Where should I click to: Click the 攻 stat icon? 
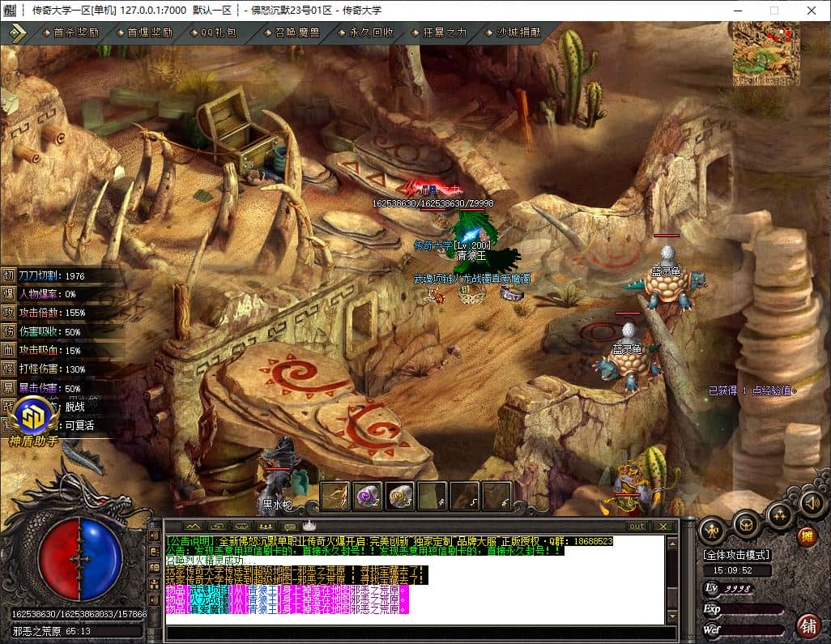[x=8, y=313]
